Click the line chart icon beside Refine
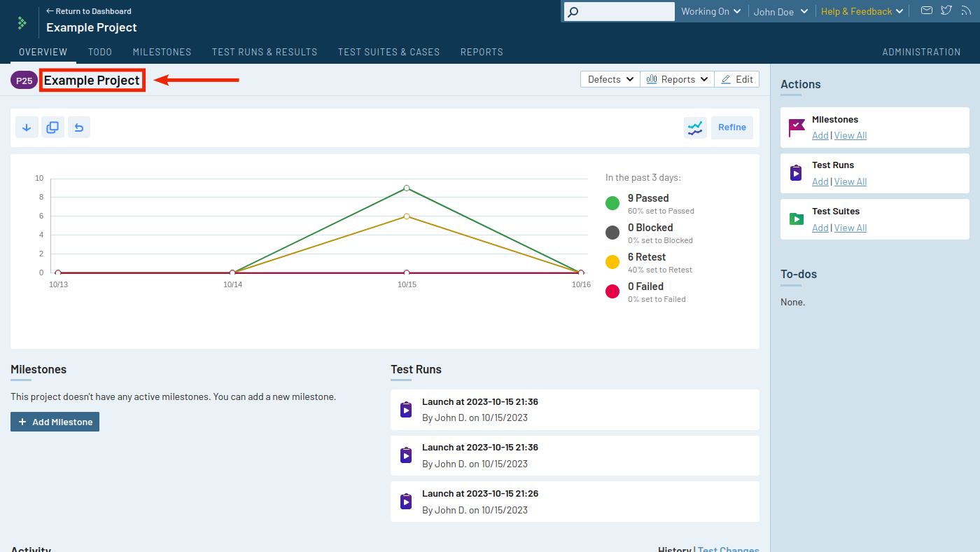Viewport: 980px width, 552px height. 695,127
